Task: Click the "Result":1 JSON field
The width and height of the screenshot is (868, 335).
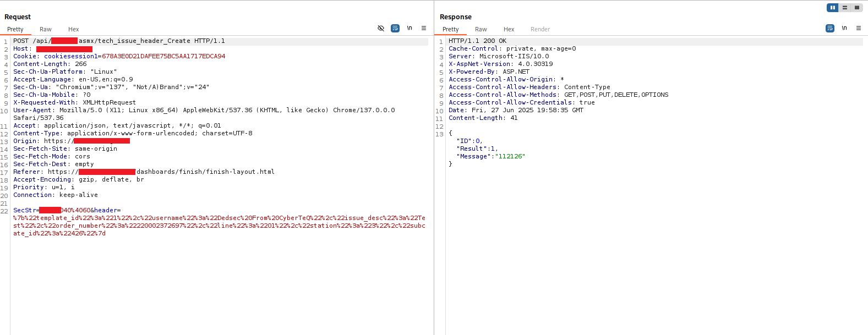Action: (x=477, y=149)
